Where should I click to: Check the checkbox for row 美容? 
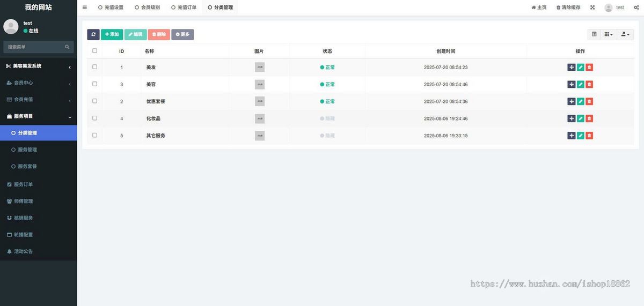(95, 84)
